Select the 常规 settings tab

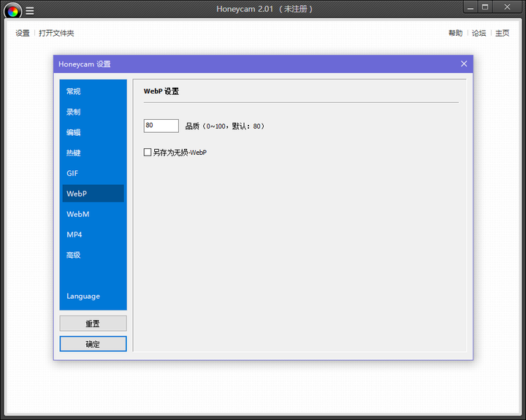(x=94, y=91)
